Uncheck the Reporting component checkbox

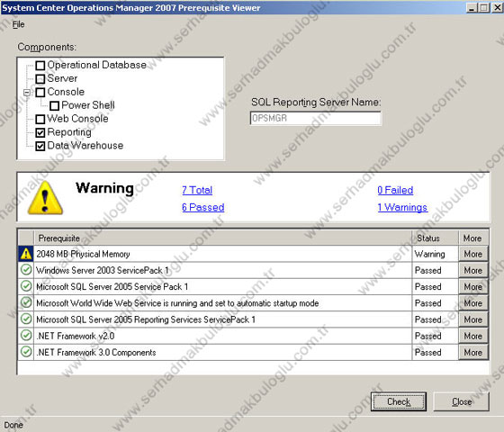[x=40, y=132]
